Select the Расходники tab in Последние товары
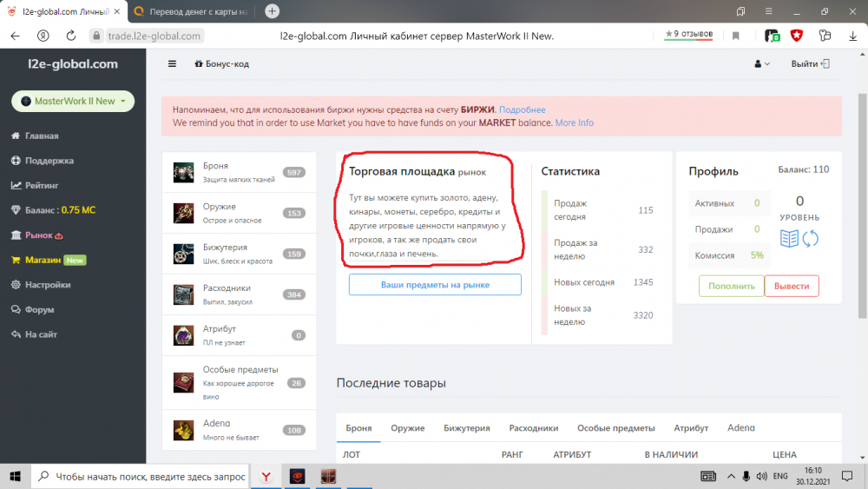The height and width of the screenshot is (489, 868). pyautogui.click(x=533, y=428)
